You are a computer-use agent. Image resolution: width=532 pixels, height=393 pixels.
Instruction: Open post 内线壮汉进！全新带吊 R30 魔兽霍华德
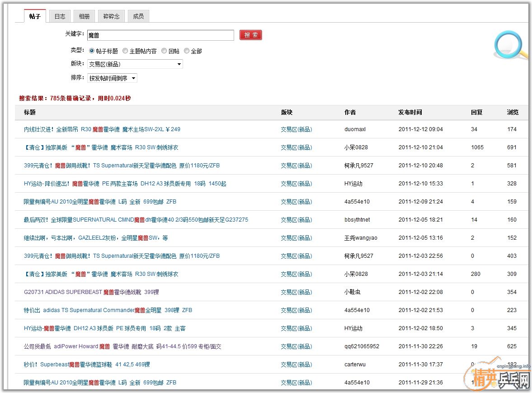(102, 129)
